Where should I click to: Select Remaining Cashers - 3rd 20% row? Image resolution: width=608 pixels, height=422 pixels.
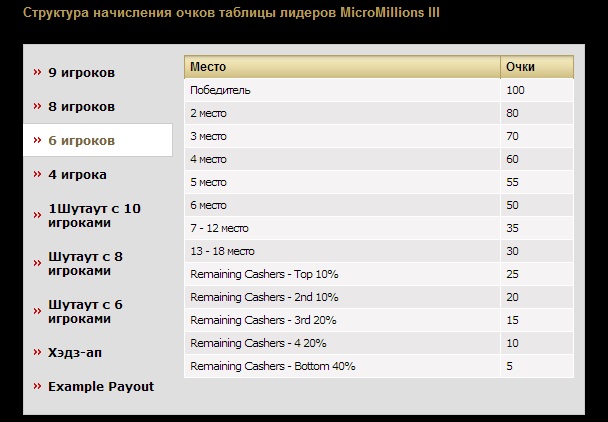click(x=379, y=320)
